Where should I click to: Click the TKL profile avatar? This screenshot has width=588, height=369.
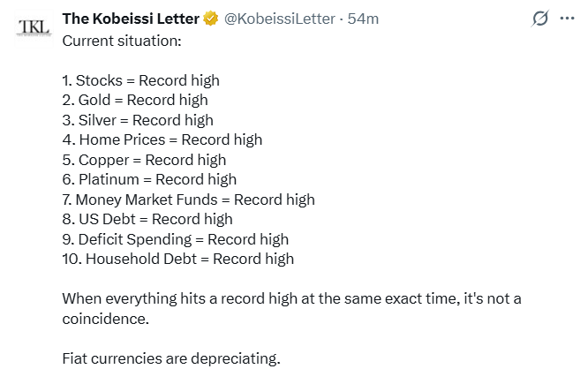tap(34, 27)
